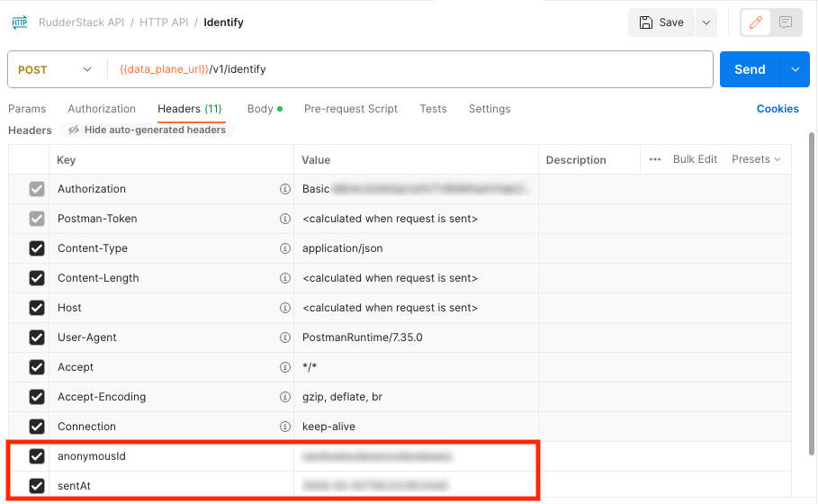The image size is (818, 504).
Task: Open info icon for Content-Type header
Action: click(285, 248)
